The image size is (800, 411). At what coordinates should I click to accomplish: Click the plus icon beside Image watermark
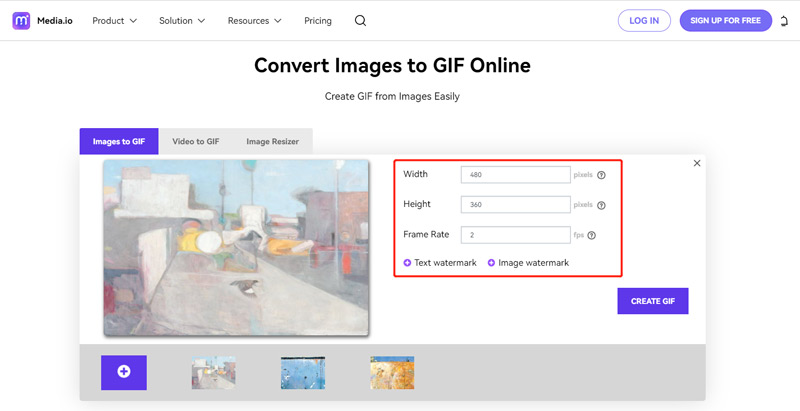click(491, 263)
